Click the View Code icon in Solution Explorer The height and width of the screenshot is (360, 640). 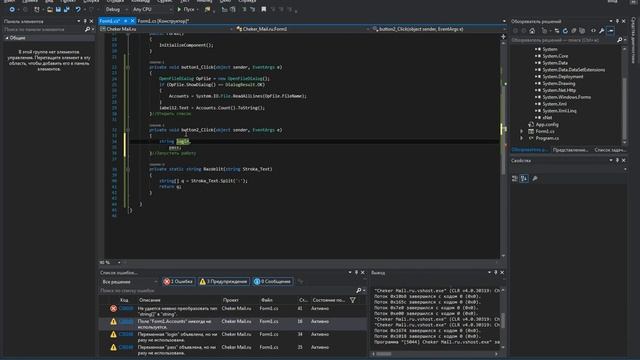[593, 31]
